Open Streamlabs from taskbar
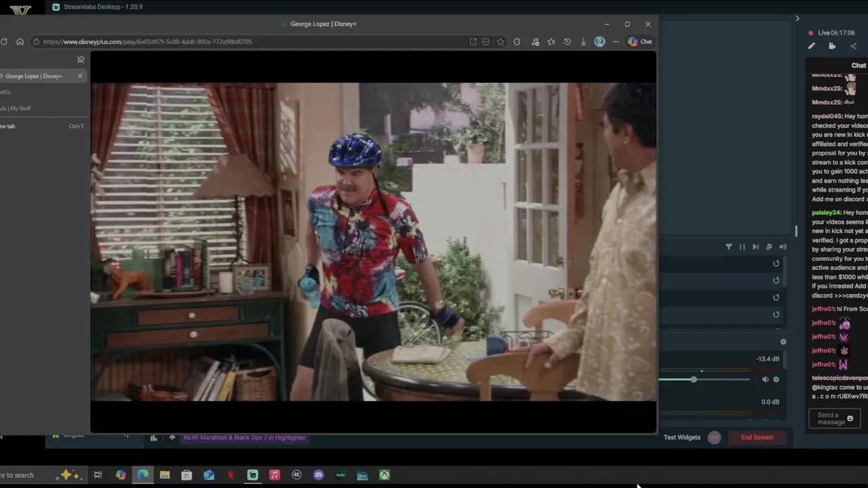The width and height of the screenshot is (868, 488). point(253,475)
